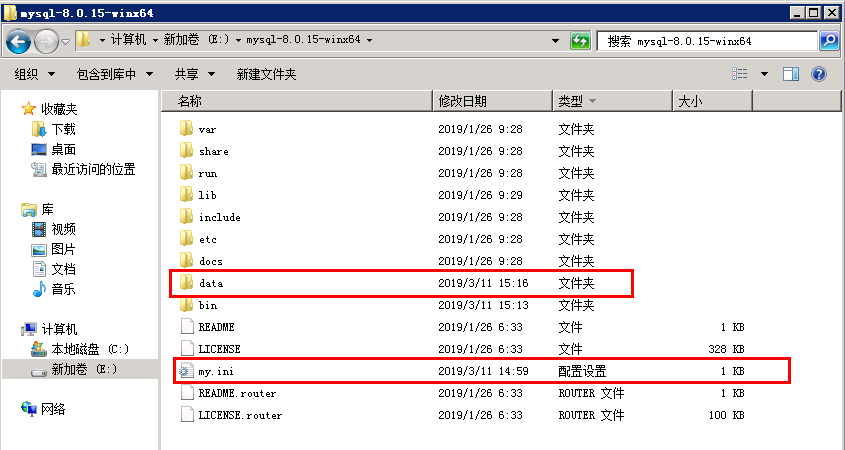Select the README file icon
The height and width of the screenshot is (450, 845).
[x=187, y=327]
